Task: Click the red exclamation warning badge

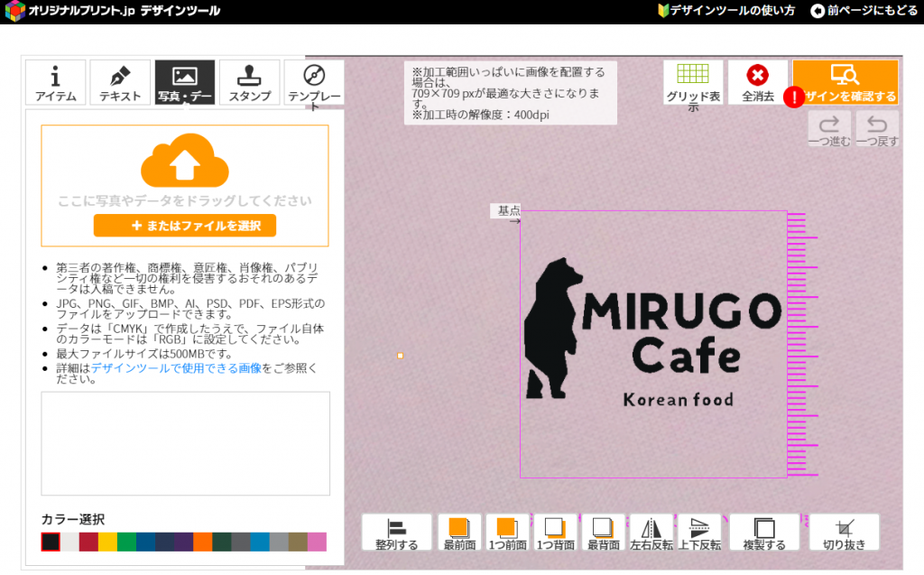Action: [x=794, y=97]
